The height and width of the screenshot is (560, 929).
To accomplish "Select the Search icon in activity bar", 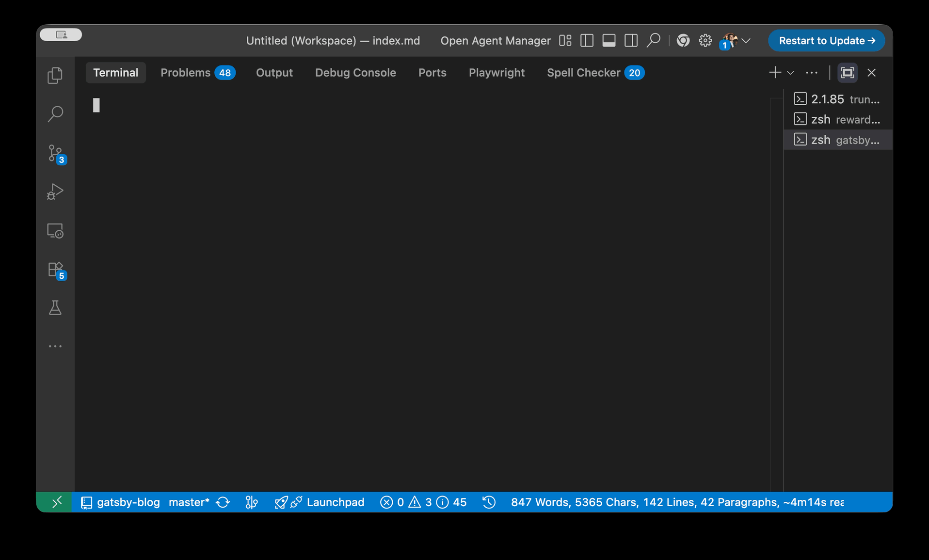I will tap(55, 114).
